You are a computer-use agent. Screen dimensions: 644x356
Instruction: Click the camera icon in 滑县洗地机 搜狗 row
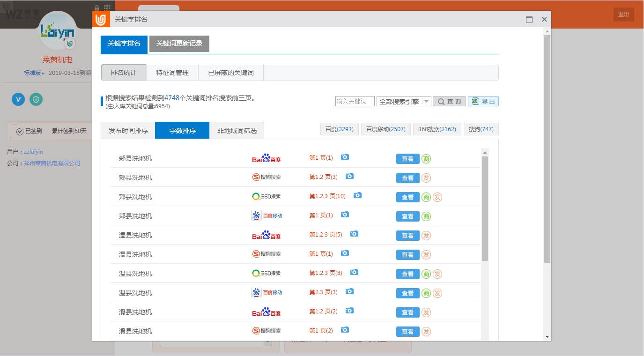[x=345, y=330]
